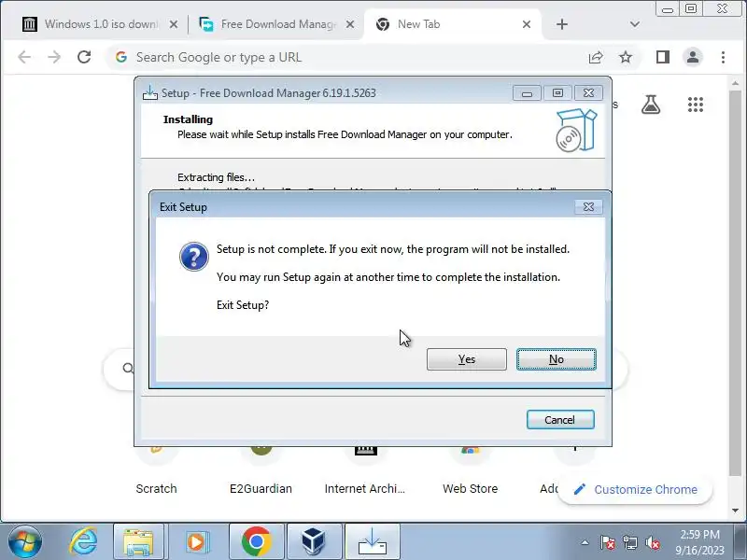Go forward in Chrome
Viewport: 747px width, 560px height.
point(54,57)
